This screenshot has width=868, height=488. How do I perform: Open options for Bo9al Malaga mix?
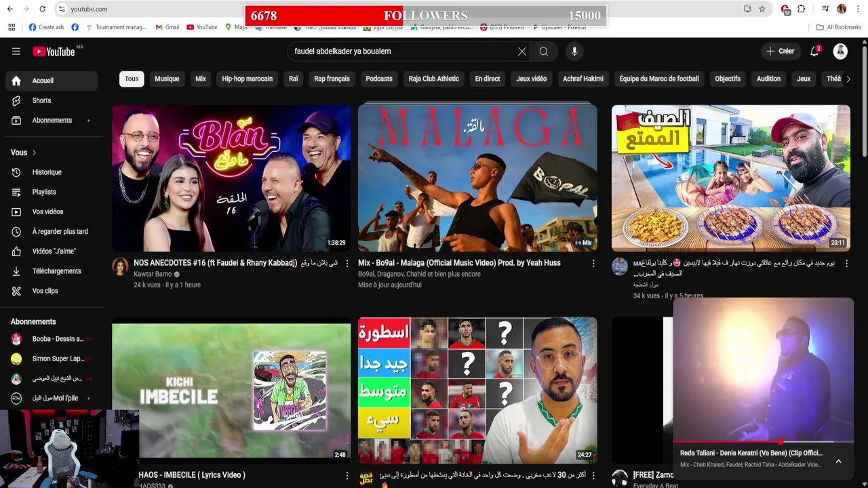(593, 264)
